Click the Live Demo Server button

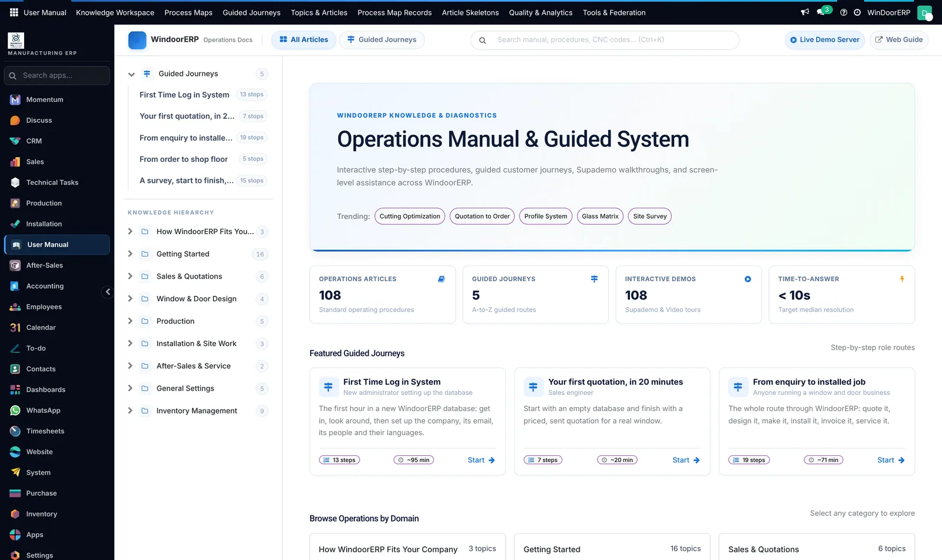pyautogui.click(x=824, y=40)
